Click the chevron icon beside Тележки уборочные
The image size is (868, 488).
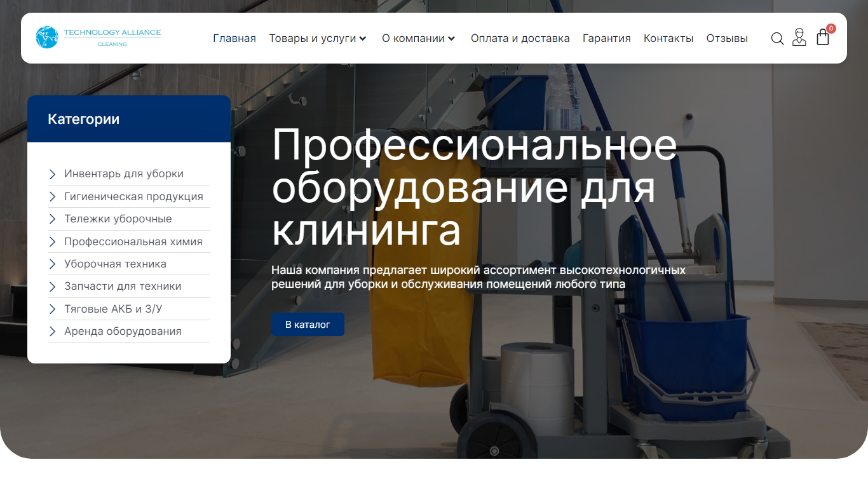53,219
